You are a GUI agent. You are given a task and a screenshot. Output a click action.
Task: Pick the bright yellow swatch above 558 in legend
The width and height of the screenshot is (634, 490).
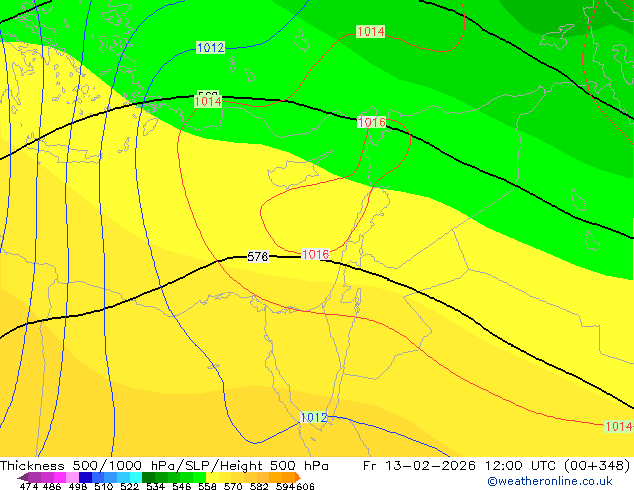(x=212, y=477)
